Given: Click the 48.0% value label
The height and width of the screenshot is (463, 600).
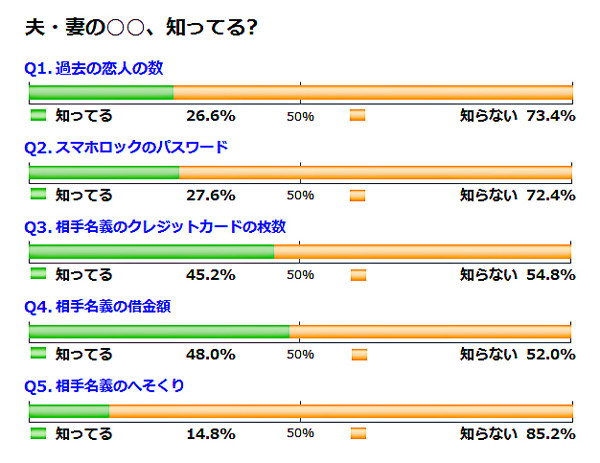Looking at the screenshot, I should click(211, 354).
